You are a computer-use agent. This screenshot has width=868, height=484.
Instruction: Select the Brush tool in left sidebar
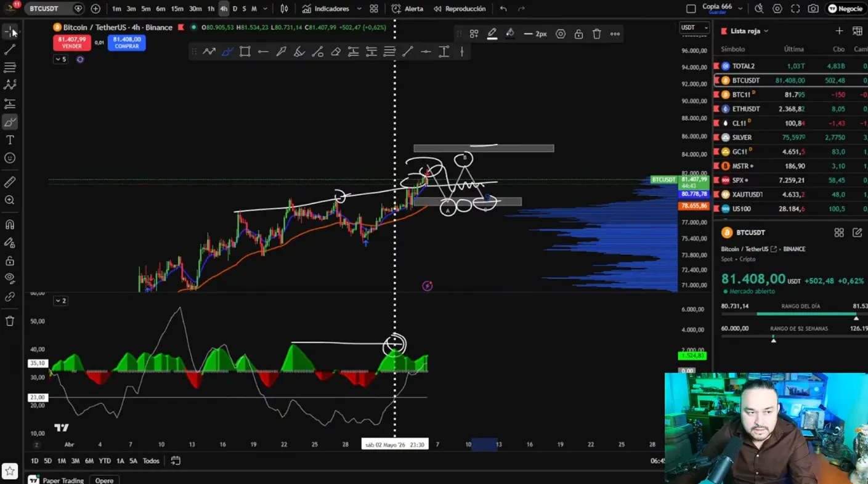(10, 122)
